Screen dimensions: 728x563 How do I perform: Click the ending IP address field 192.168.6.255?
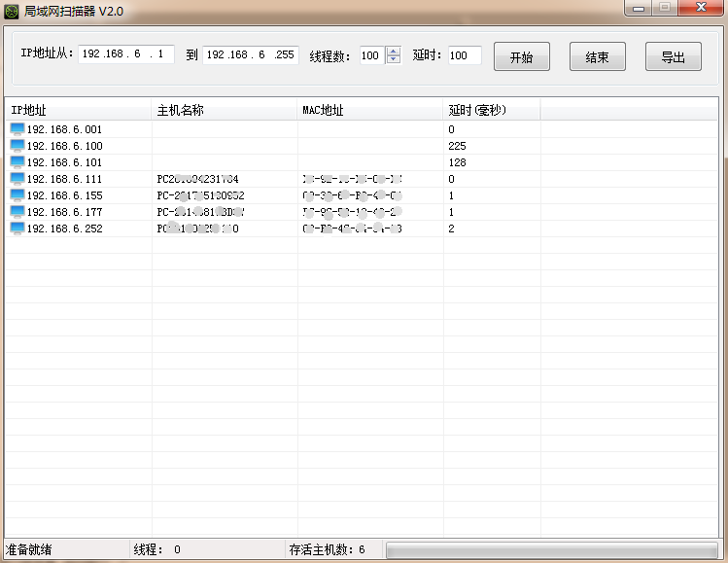click(250, 54)
